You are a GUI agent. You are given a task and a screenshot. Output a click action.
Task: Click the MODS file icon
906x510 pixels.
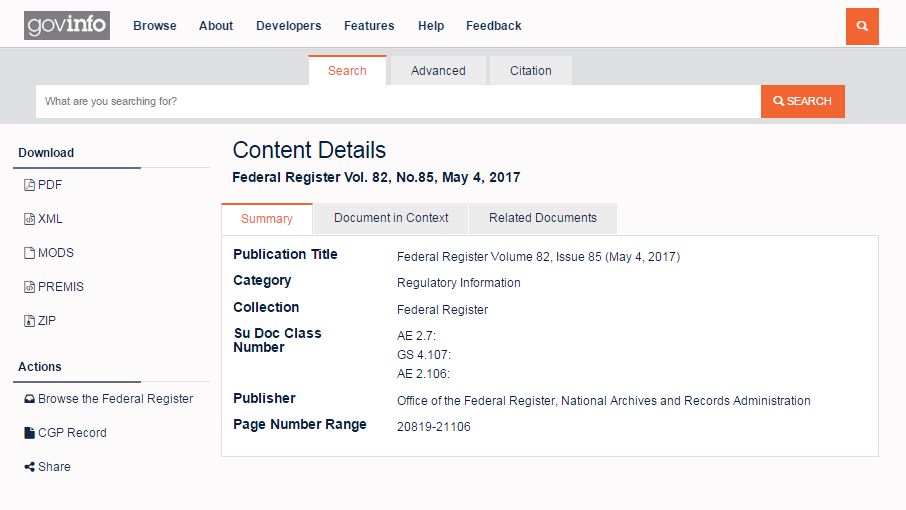(x=29, y=253)
